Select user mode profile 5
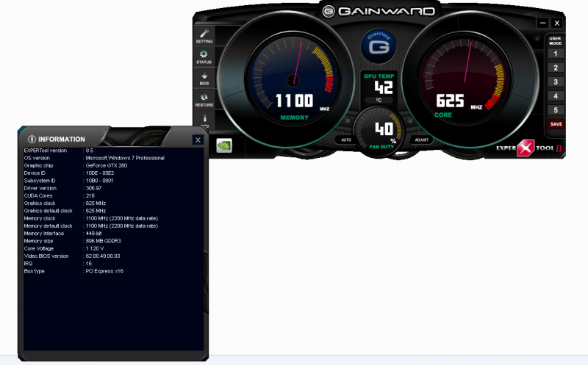Screen dimensions: 588x365 (x=556, y=110)
